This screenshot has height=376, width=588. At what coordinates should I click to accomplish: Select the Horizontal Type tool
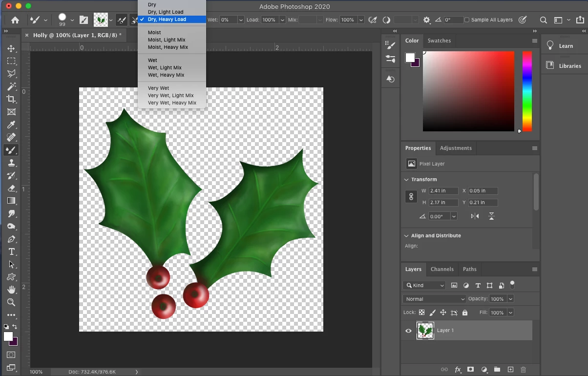(11, 252)
